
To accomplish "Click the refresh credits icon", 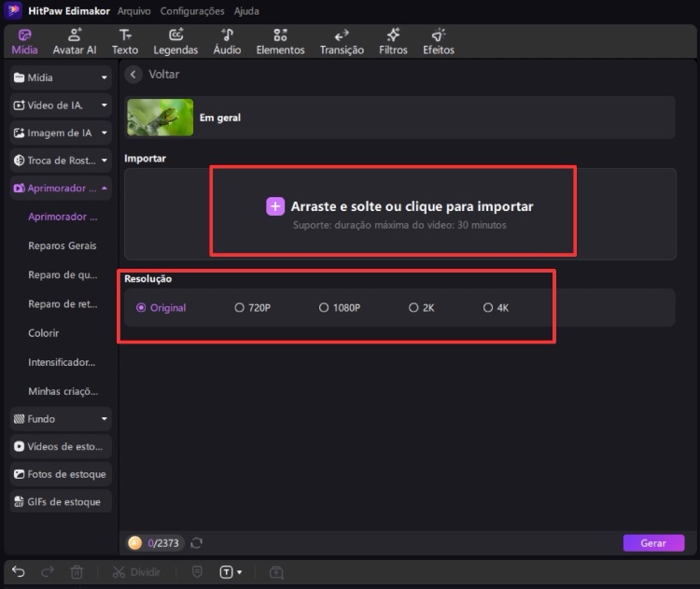I will pyautogui.click(x=197, y=543).
